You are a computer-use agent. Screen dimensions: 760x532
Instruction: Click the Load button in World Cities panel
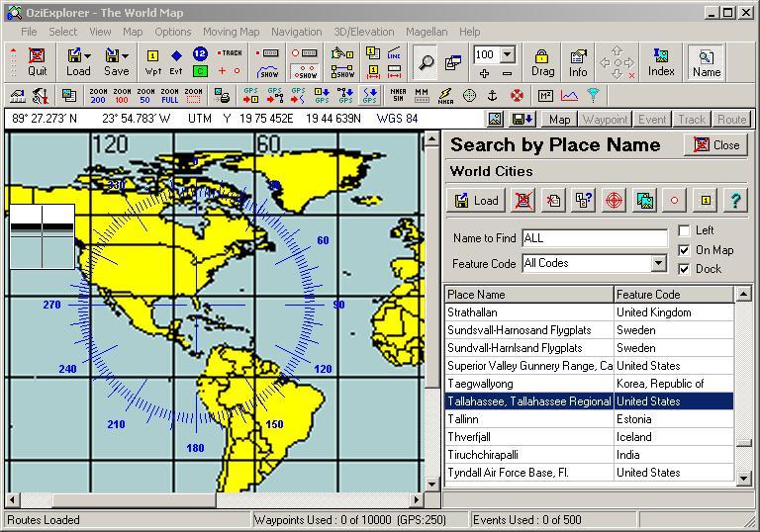point(476,200)
